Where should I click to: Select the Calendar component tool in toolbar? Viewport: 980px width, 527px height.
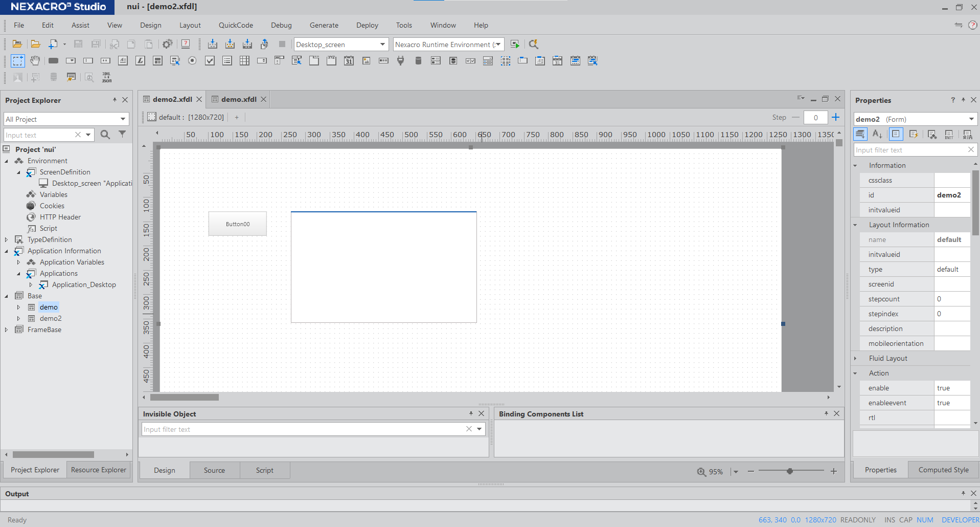click(x=349, y=61)
